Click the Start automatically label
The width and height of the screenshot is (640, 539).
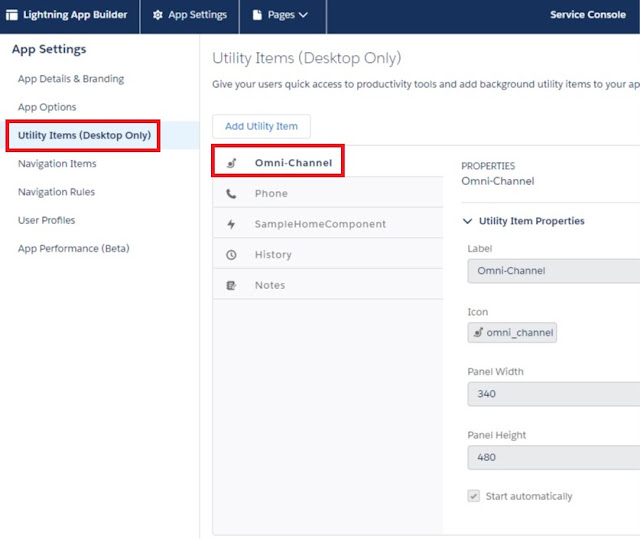click(529, 497)
